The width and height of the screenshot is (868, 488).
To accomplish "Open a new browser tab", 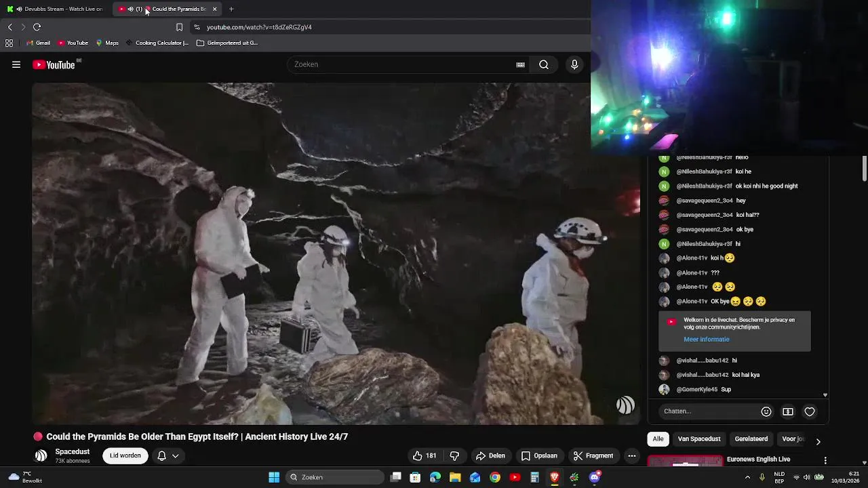I will point(231,9).
